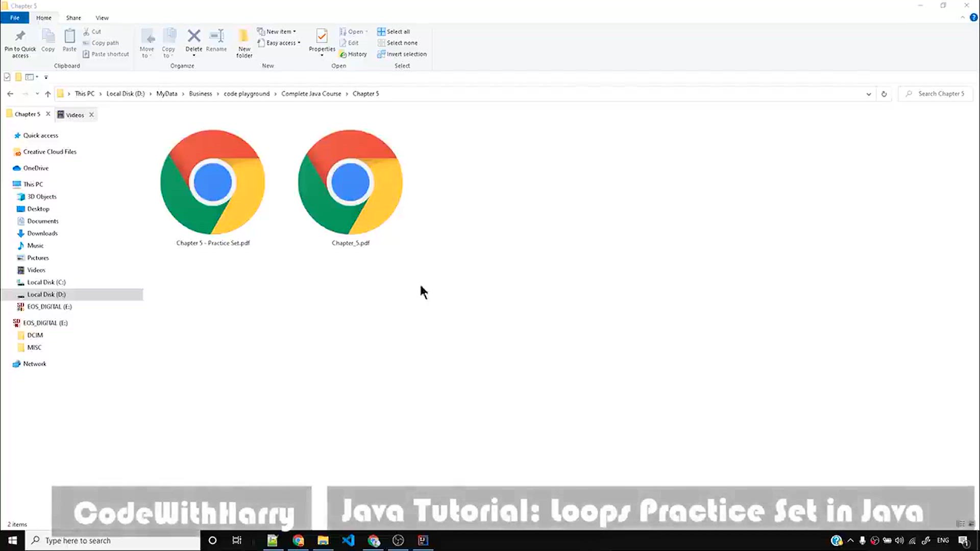Click code playground in breadcrumb path
Viewport: 980px width, 551px height.
click(247, 94)
